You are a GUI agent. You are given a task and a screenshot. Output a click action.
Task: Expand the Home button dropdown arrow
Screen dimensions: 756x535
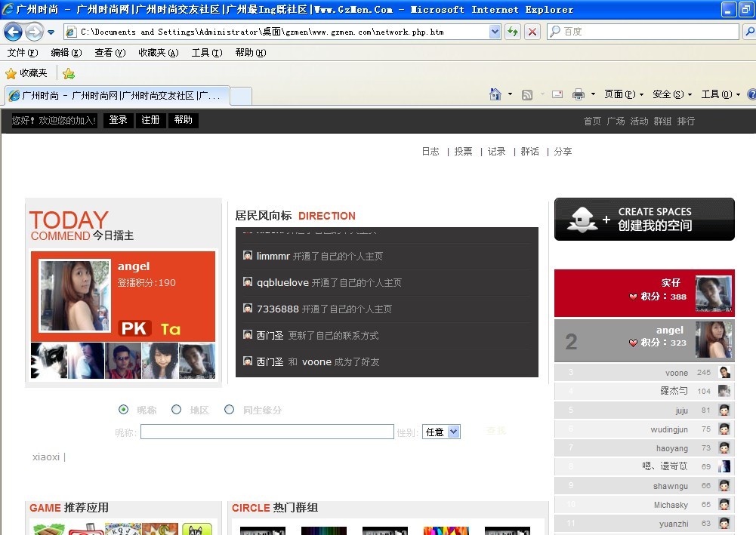[x=510, y=94]
